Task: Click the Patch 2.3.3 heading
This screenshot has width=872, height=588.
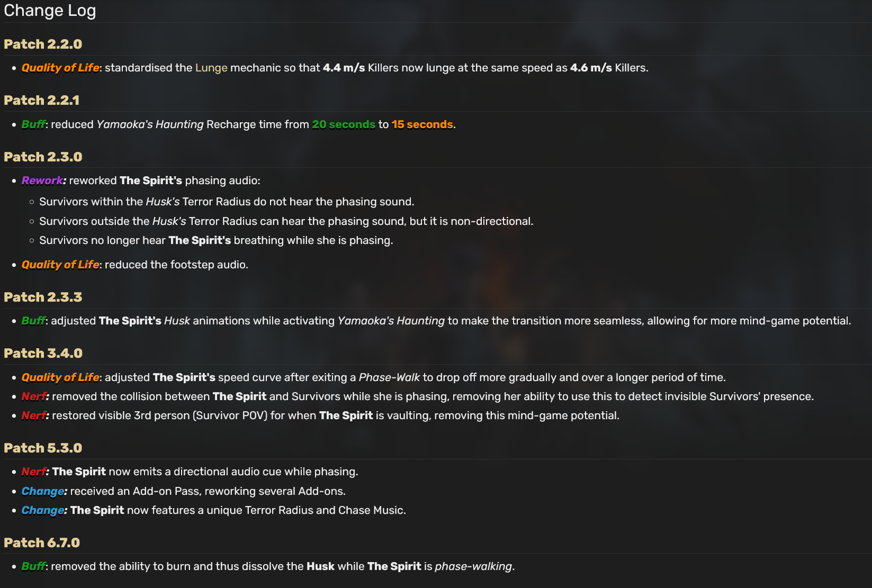Action: tap(43, 297)
